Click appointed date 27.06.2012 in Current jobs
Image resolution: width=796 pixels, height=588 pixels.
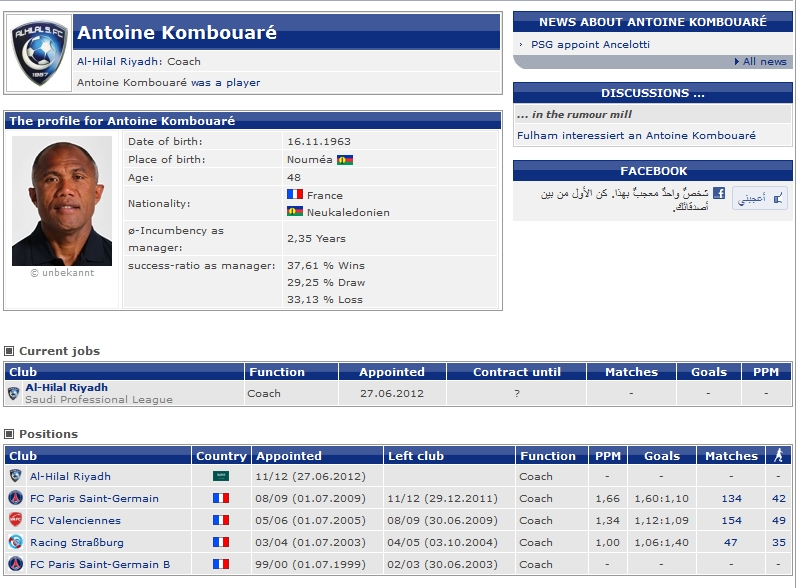click(392, 394)
